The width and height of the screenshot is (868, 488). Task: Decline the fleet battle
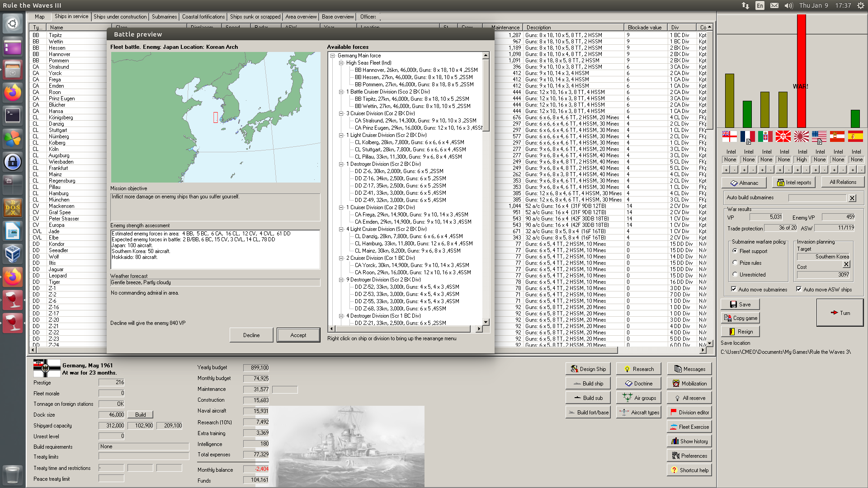tap(251, 335)
